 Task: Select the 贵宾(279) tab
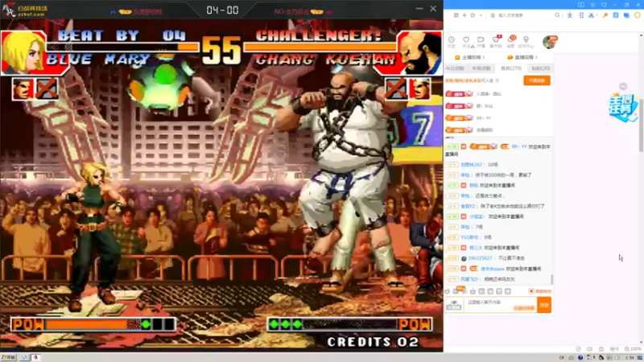[511, 68]
